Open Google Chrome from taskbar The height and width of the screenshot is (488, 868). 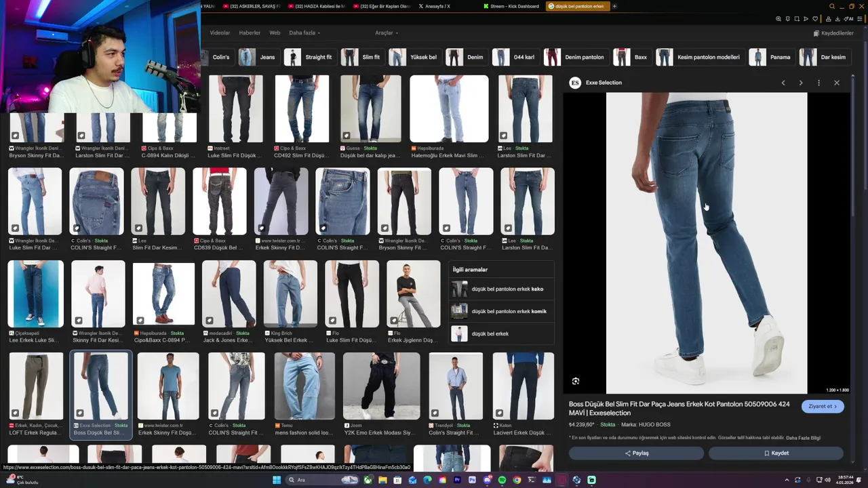[x=517, y=480]
